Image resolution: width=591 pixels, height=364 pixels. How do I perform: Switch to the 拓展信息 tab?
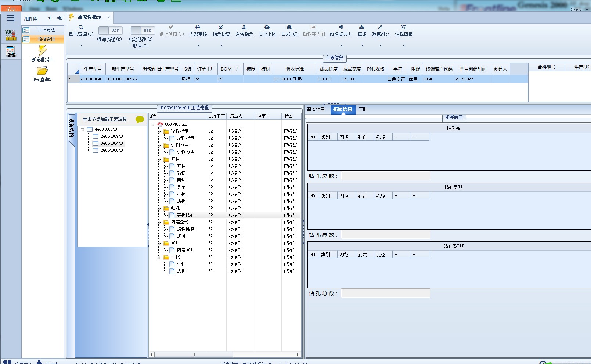pos(343,109)
